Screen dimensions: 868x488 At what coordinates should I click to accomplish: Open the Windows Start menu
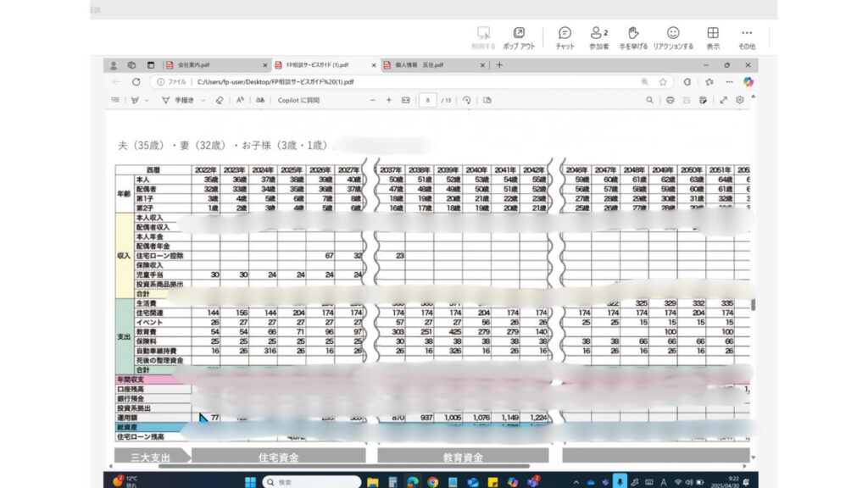point(250,482)
